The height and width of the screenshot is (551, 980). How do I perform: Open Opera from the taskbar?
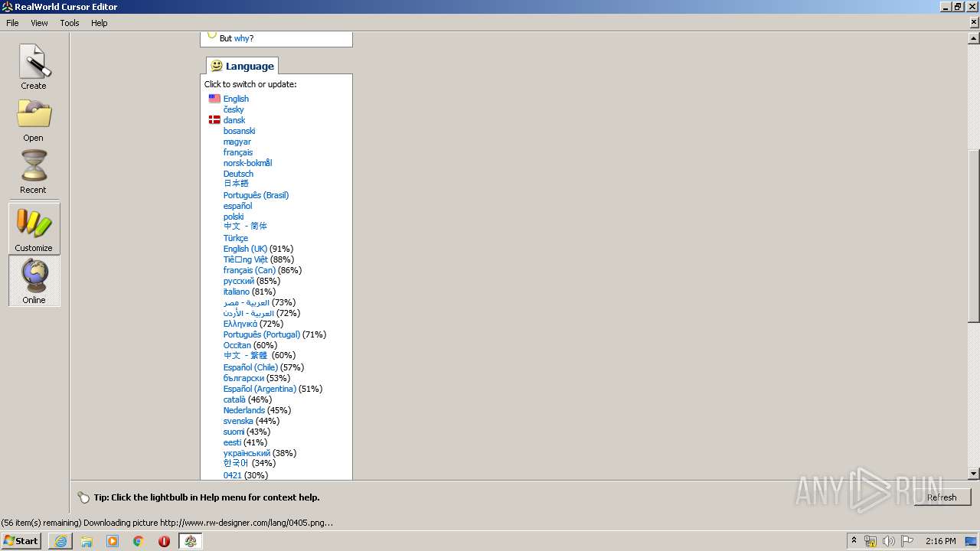[x=164, y=541]
